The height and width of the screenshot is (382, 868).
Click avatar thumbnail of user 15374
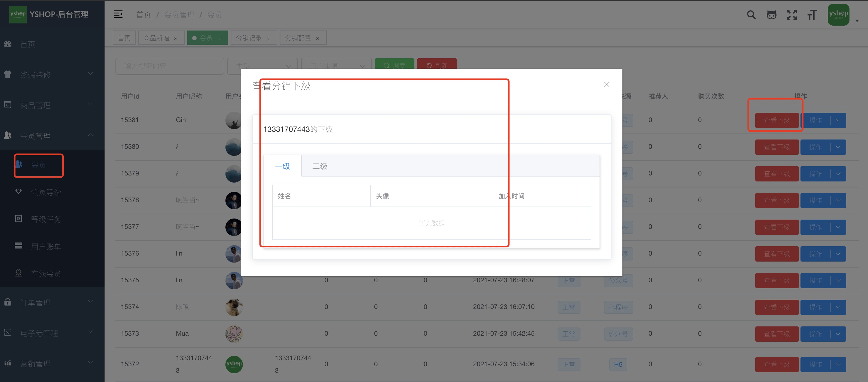234,307
